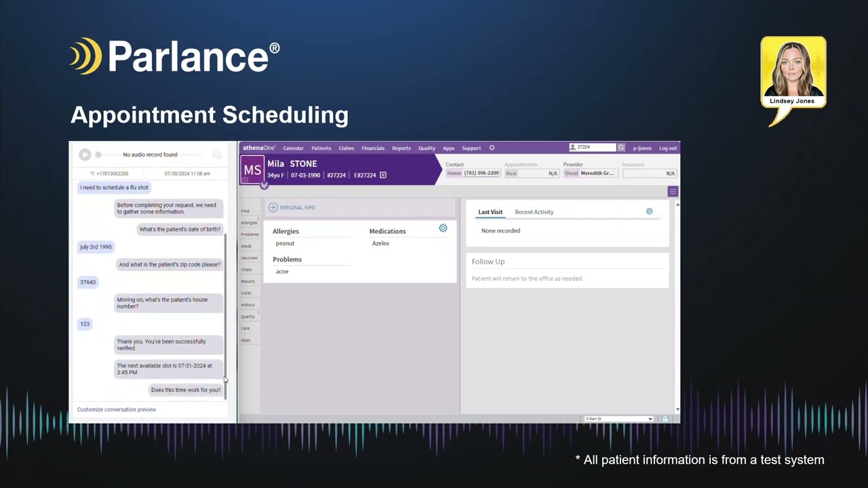Select History in chart sidebar
The image size is (868, 488).
(x=248, y=304)
